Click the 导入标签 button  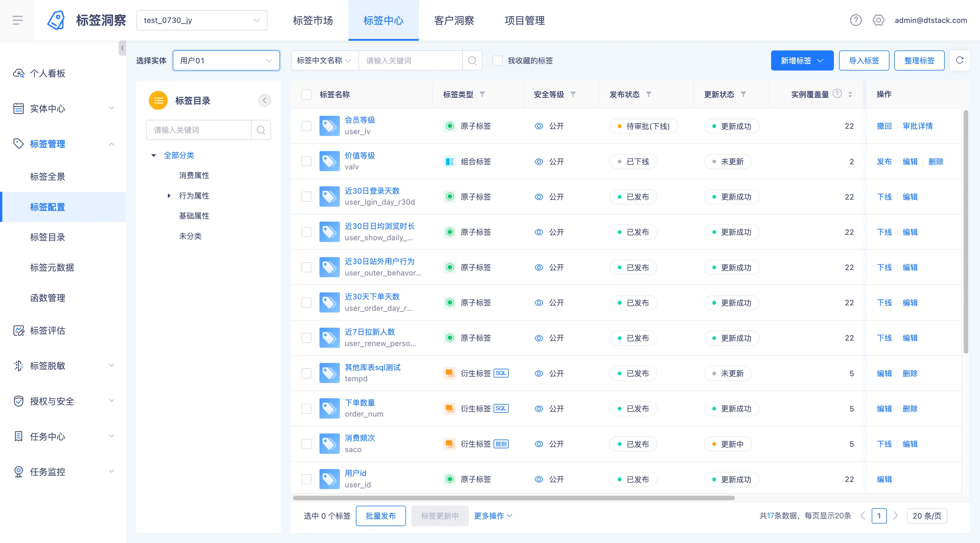pos(864,60)
